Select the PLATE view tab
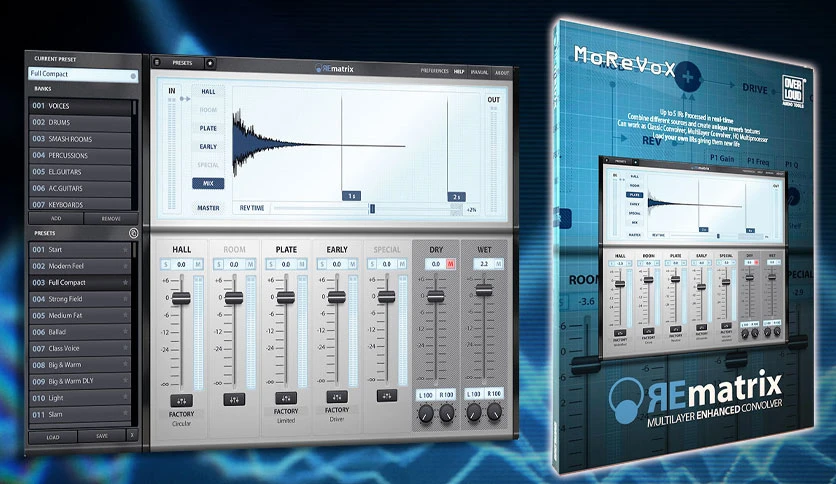The width and height of the screenshot is (836, 484). 208,128
